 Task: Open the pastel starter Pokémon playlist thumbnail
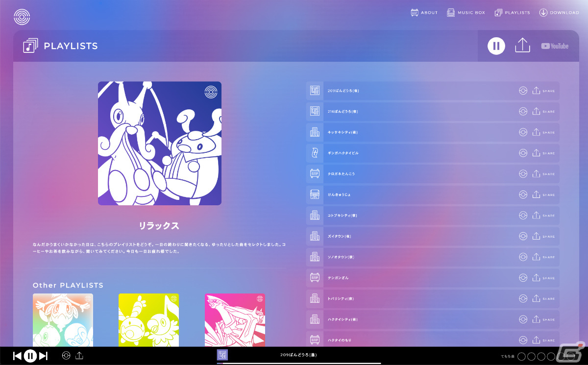pos(63,320)
